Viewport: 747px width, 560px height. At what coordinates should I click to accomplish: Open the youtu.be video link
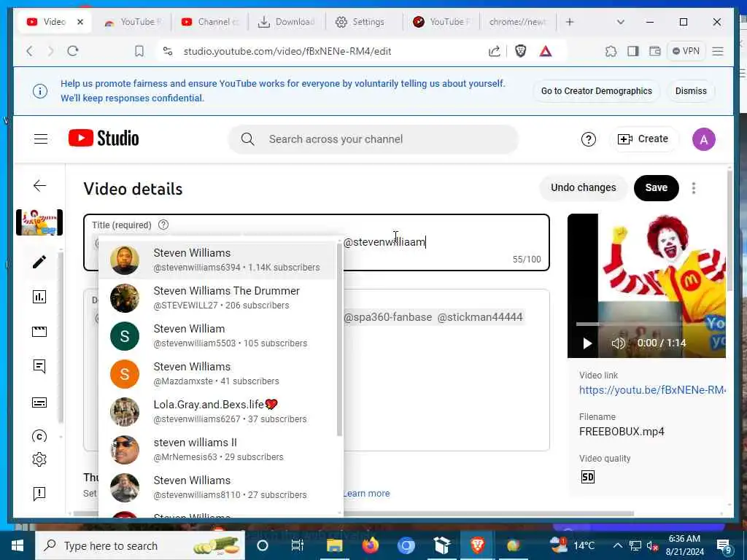(652, 390)
